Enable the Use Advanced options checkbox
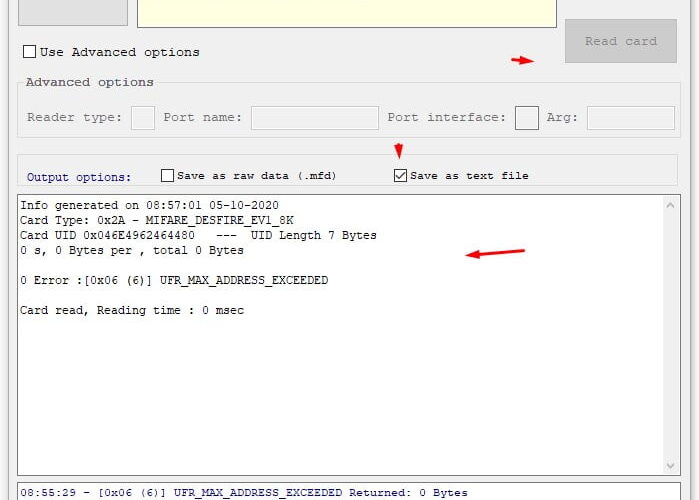Screen dimensions: 699x500 pyautogui.click(x=29, y=52)
